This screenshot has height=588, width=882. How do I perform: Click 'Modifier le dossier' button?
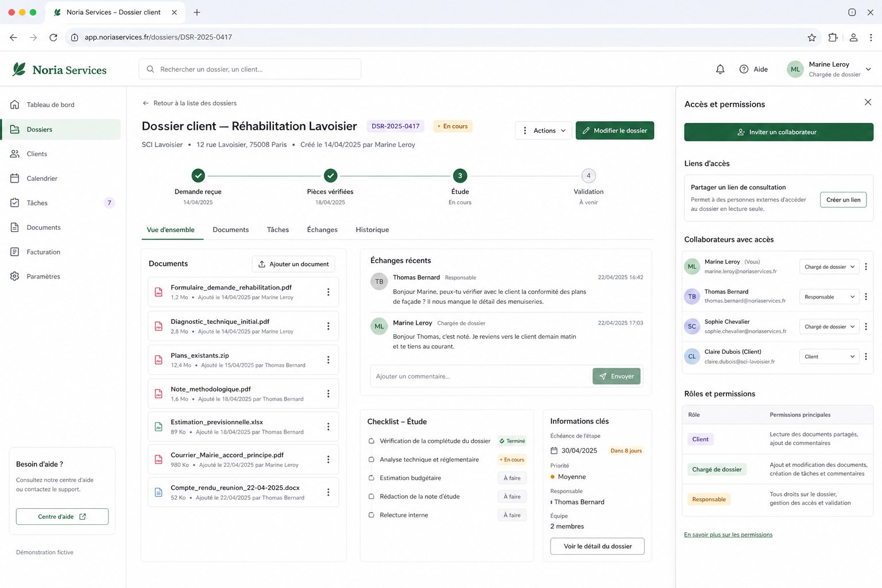[614, 130]
